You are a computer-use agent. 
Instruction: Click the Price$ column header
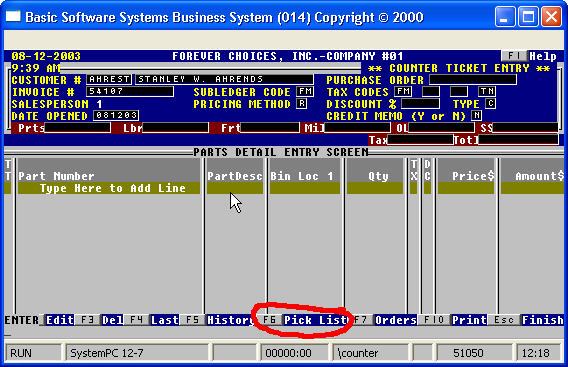473,176
